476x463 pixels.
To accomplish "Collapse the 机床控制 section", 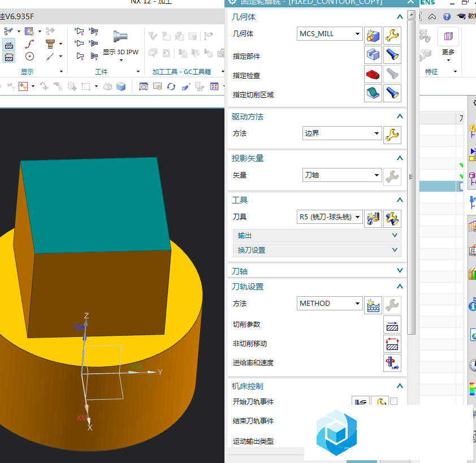I will tap(400, 386).
